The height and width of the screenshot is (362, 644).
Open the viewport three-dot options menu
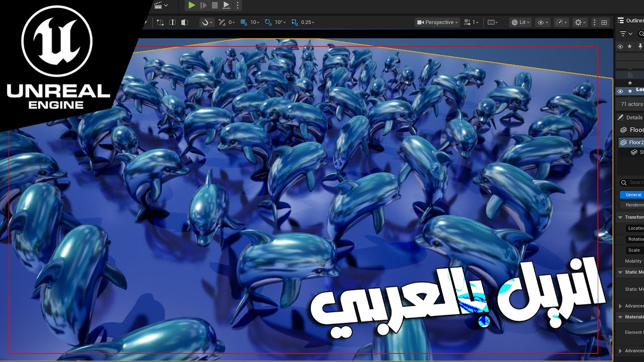point(595,22)
